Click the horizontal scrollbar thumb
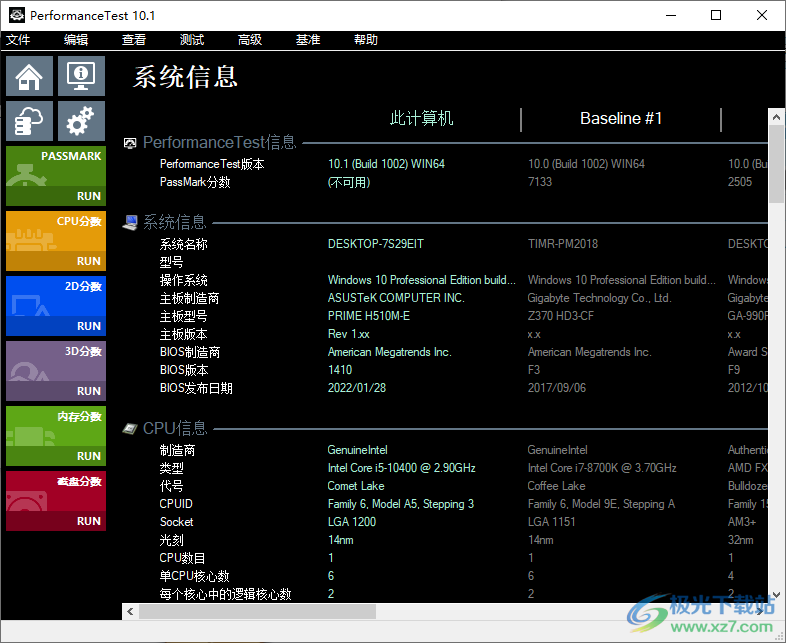The width and height of the screenshot is (786, 643). (258, 611)
